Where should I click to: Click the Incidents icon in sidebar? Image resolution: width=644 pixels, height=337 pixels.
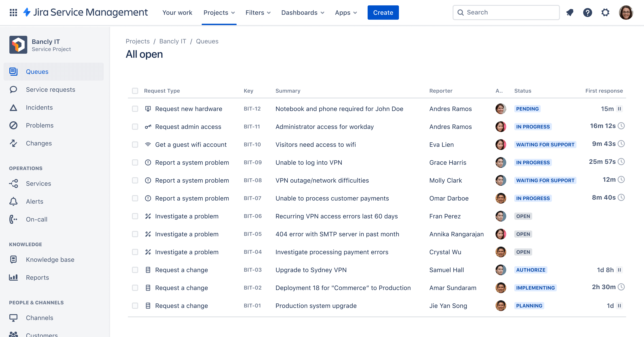(14, 107)
